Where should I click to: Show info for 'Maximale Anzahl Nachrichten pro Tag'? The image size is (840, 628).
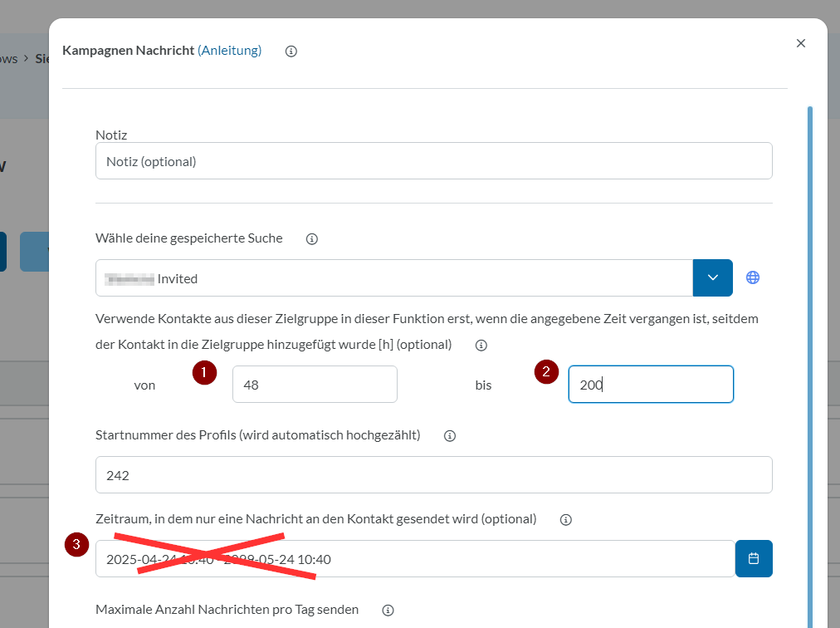pyautogui.click(x=388, y=611)
